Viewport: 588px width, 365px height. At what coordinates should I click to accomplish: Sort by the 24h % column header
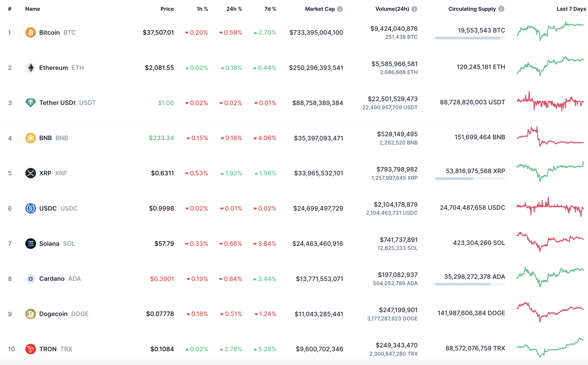(234, 9)
